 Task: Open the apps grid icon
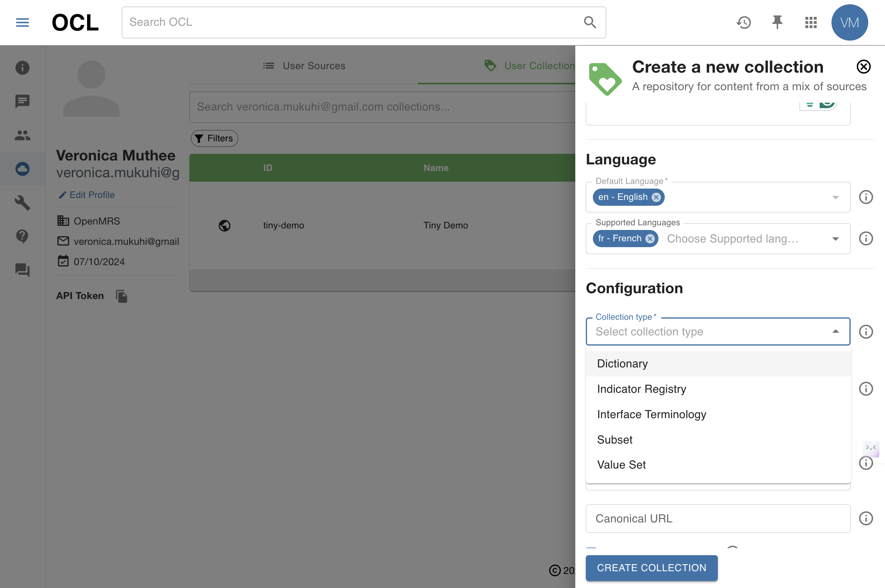811,22
